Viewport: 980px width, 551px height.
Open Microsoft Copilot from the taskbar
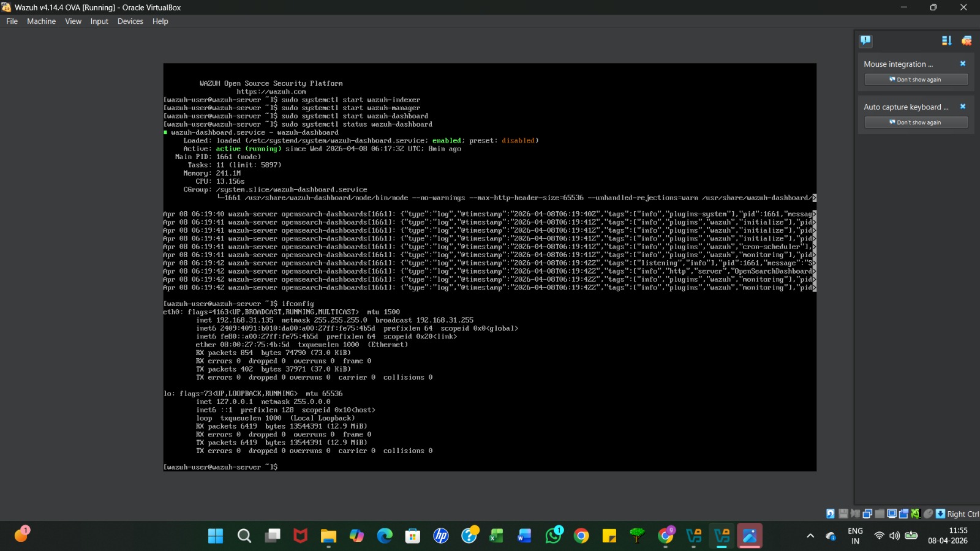coord(356,536)
